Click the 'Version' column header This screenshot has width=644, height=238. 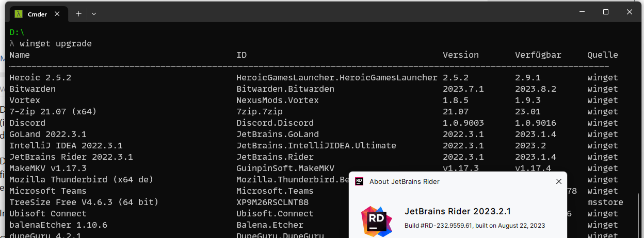tap(461, 55)
